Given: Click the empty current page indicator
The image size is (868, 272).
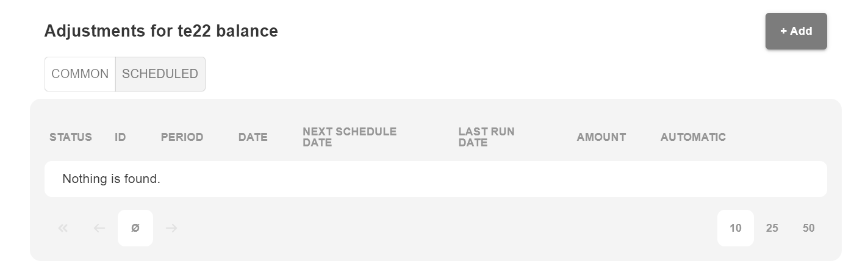Looking at the screenshot, I should point(135,228).
